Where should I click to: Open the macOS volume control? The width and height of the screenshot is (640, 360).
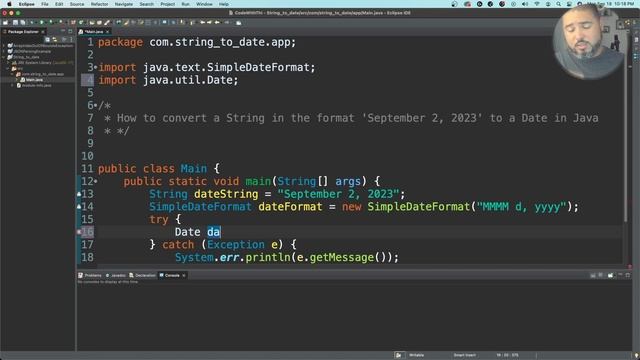(525, 4)
